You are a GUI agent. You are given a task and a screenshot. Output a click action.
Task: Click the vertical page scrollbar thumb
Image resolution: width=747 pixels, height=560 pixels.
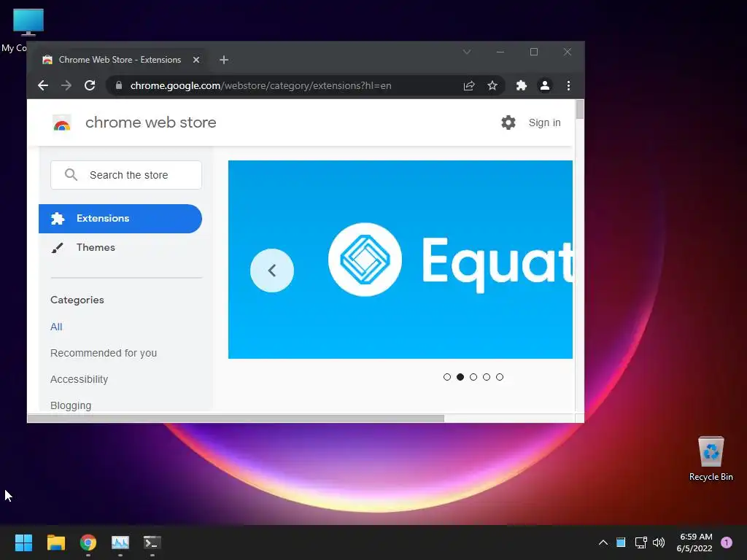coord(580,109)
